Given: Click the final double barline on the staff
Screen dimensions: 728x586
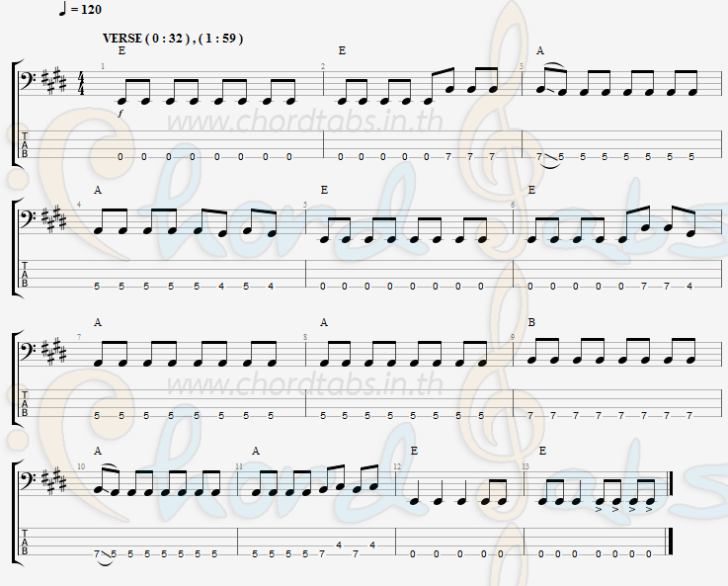Looking at the screenshot, I should [x=670, y=485].
